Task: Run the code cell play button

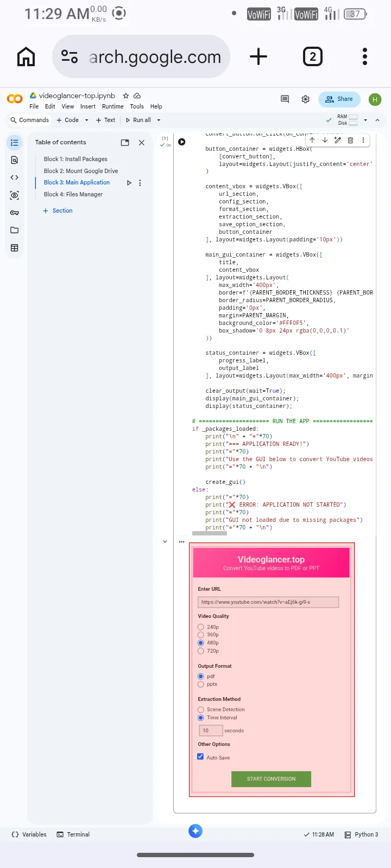Action: click(182, 142)
